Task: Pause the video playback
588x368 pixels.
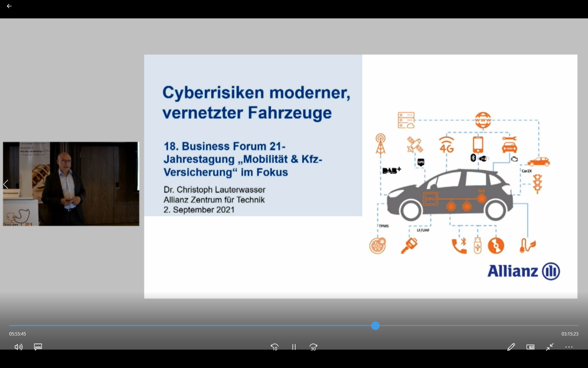Action: 294,347
